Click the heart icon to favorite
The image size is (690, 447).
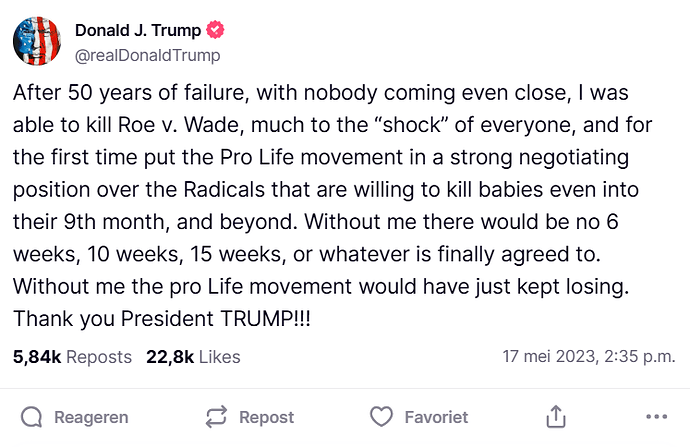click(x=381, y=416)
